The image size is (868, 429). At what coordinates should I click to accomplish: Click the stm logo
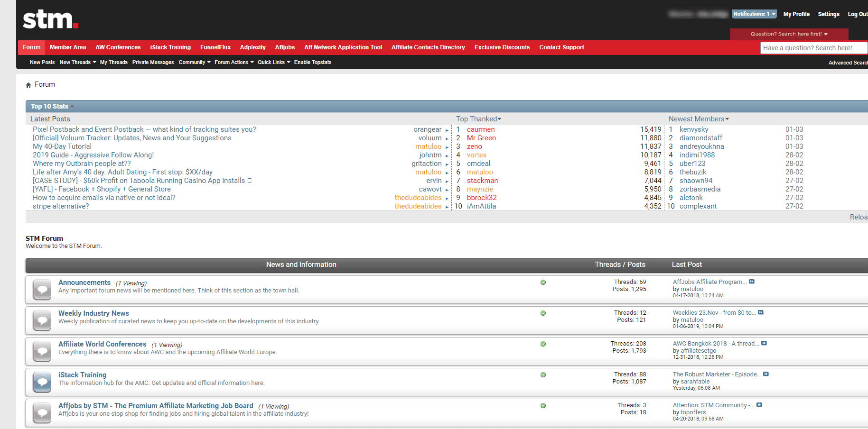pyautogui.click(x=50, y=19)
